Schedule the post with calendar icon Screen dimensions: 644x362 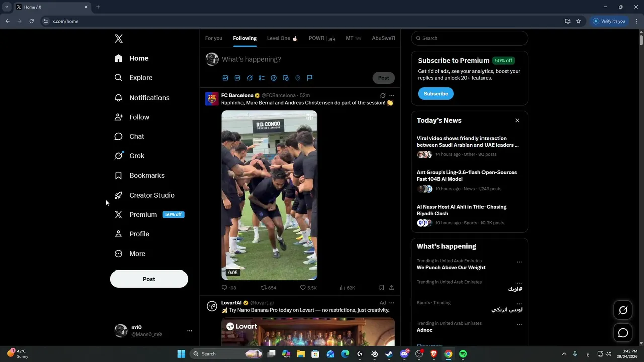(x=286, y=78)
